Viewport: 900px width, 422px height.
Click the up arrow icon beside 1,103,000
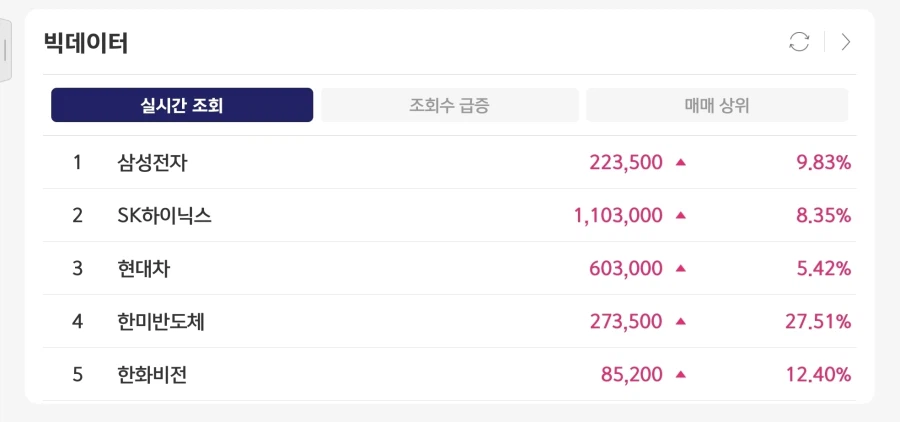(x=681, y=215)
